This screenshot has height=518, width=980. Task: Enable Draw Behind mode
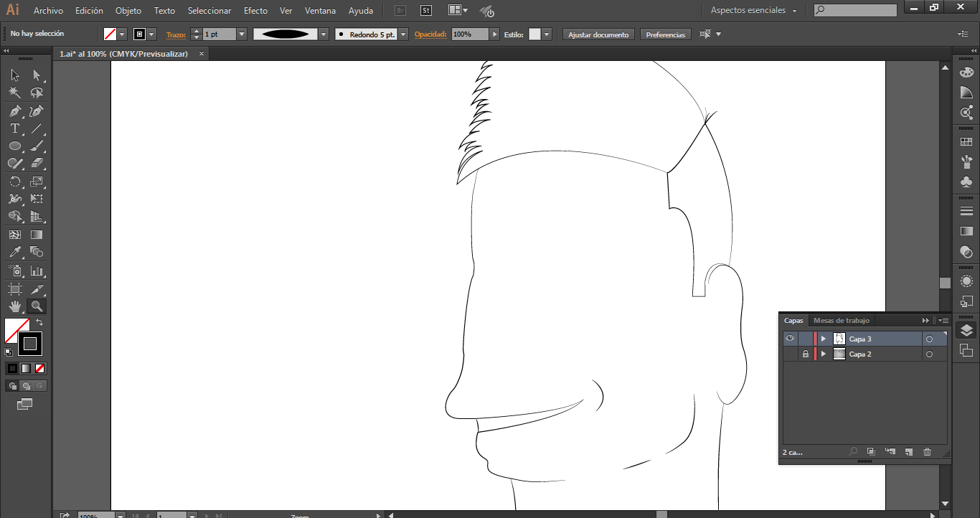click(26, 386)
